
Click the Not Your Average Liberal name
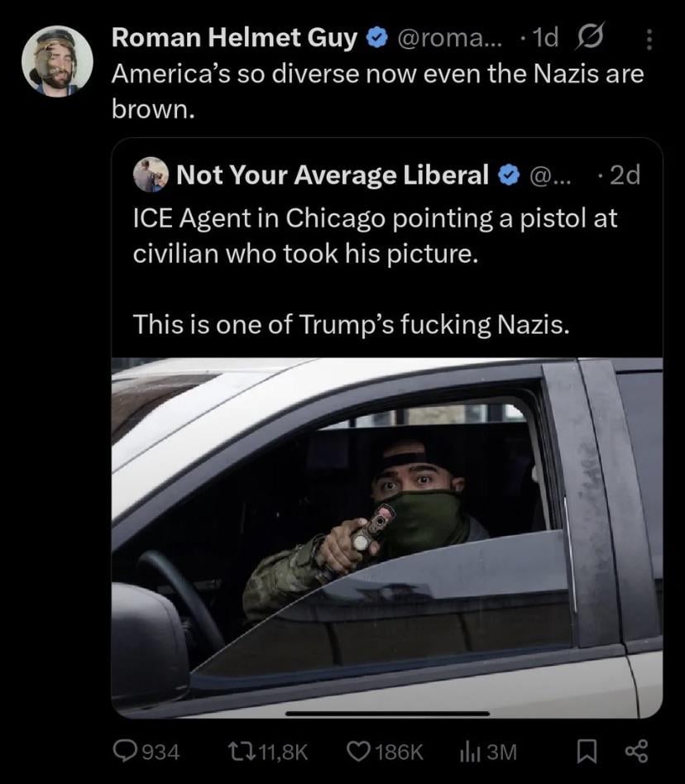tap(332, 174)
